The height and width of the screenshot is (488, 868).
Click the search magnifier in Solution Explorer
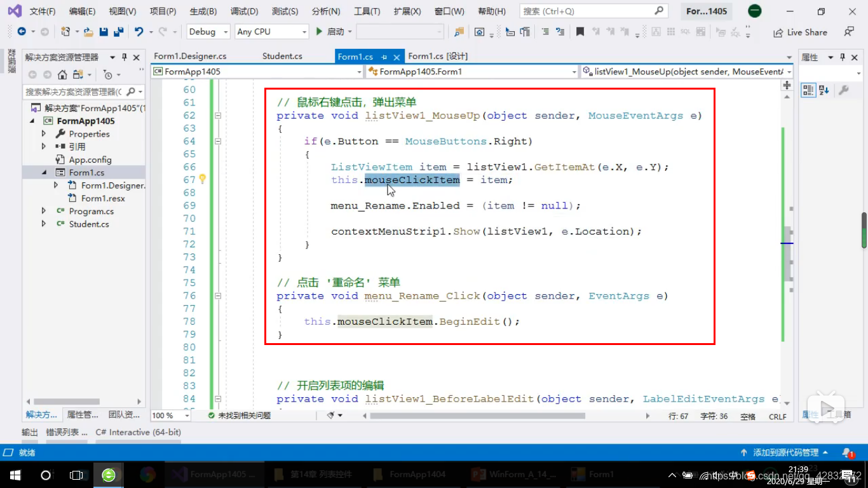131,91
